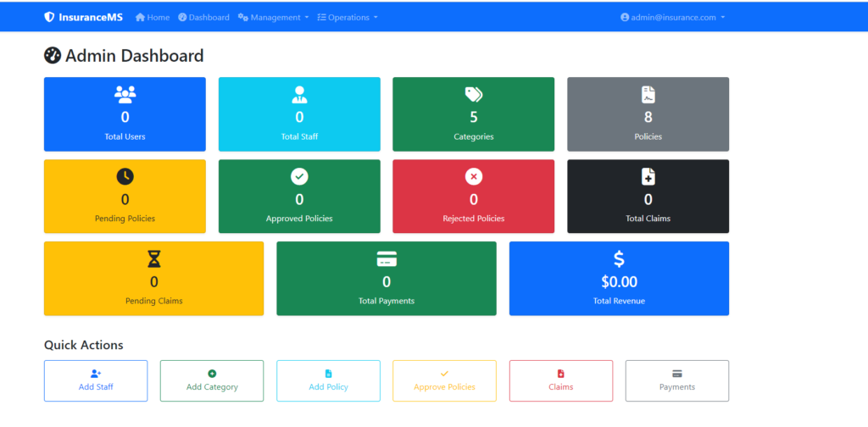This screenshot has width=868, height=427.
Task: Click the Total Revenue label
Action: point(619,301)
